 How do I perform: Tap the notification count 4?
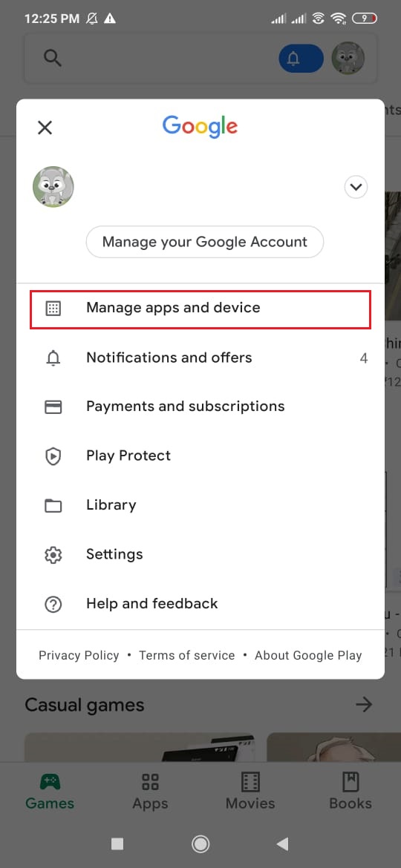(x=364, y=358)
